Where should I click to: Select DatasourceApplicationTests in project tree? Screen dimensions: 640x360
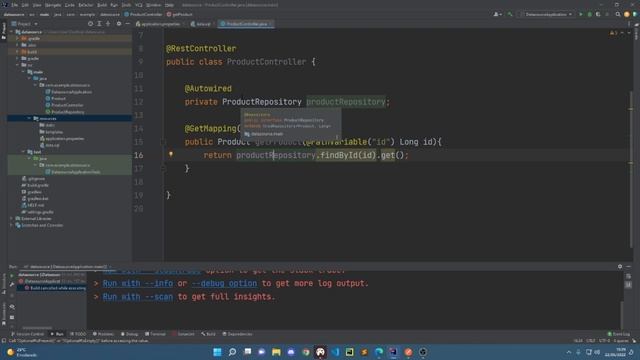coord(73,172)
